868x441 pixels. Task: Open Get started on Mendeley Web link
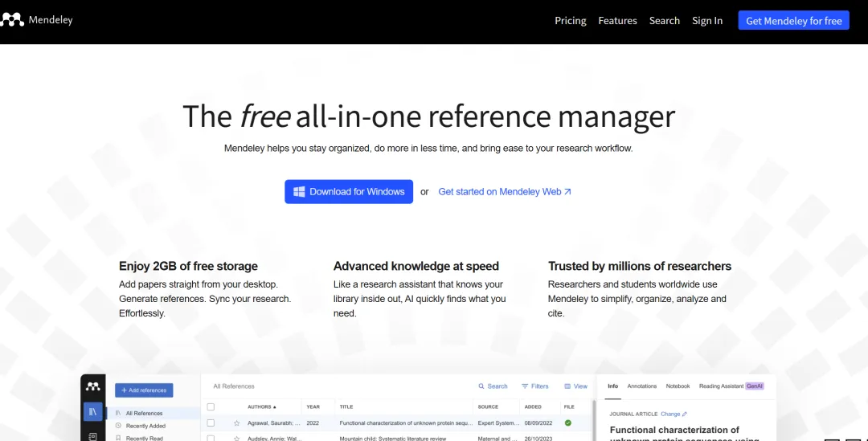504,191
